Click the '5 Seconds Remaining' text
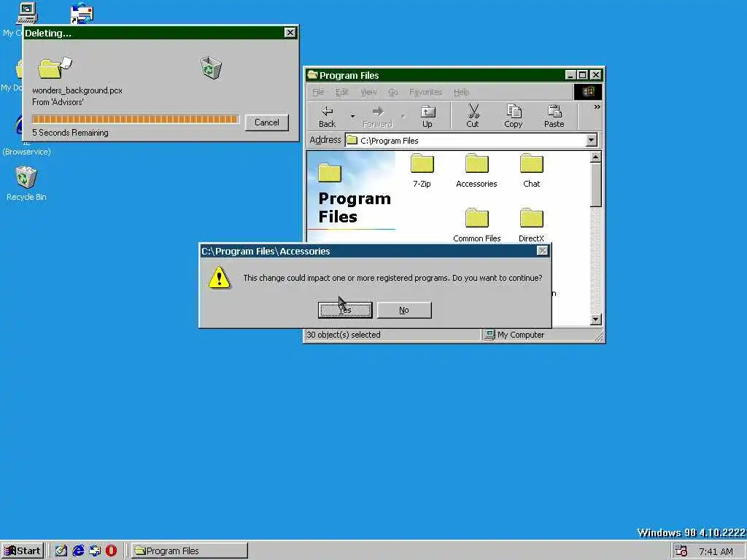Image resolution: width=747 pixels, height=560 pixels. (70, 133)
